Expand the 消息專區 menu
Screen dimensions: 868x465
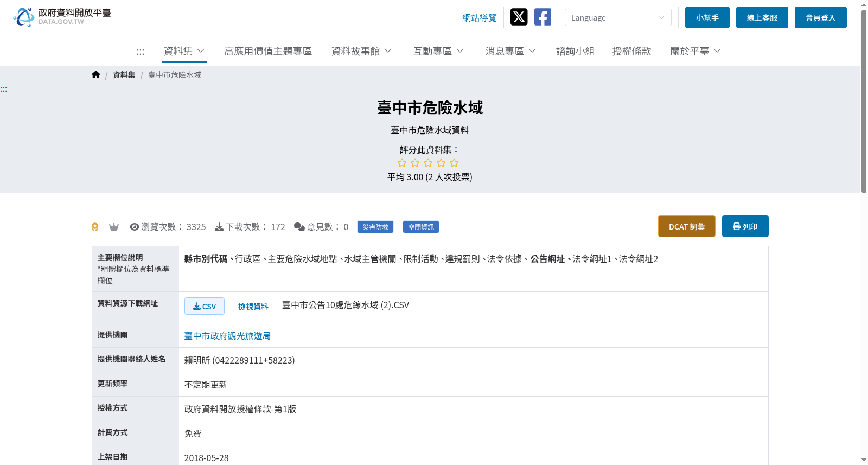tap(511, 51)
